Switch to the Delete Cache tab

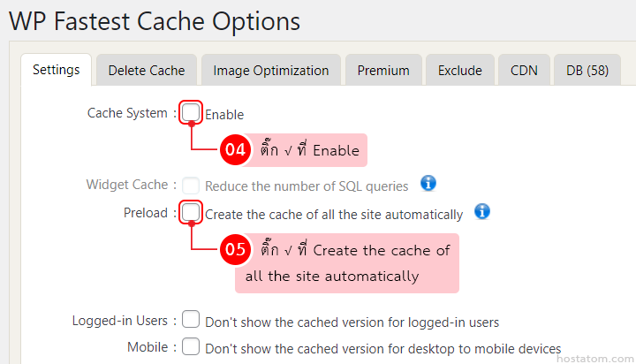click(147, 71)
